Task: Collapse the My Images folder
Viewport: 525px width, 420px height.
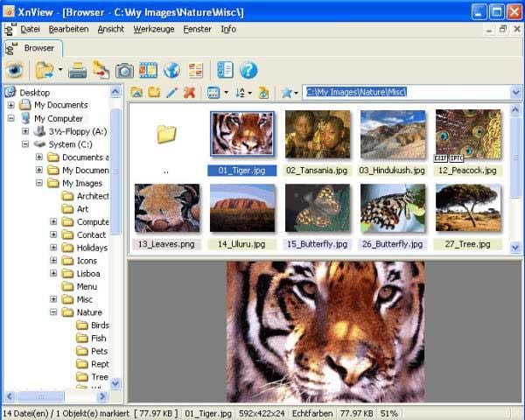Action: pos(39,183)
